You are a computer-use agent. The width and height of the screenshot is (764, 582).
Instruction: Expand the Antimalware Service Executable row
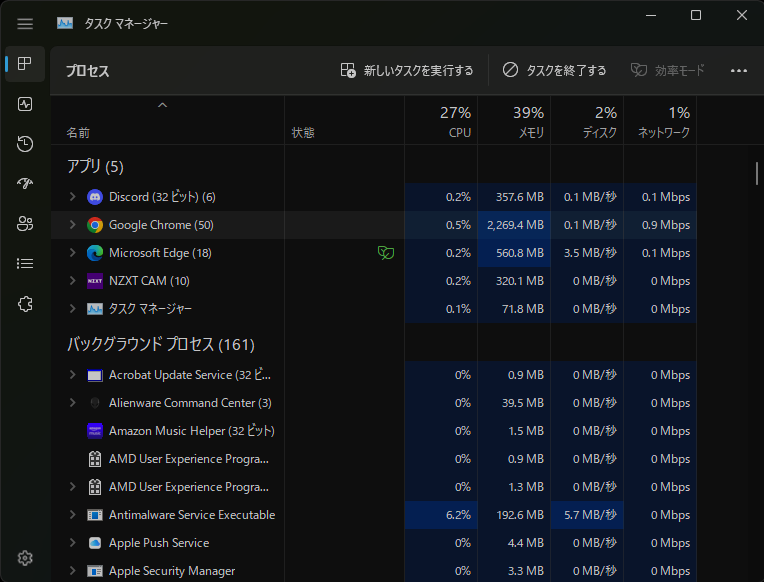click(73, 514)
